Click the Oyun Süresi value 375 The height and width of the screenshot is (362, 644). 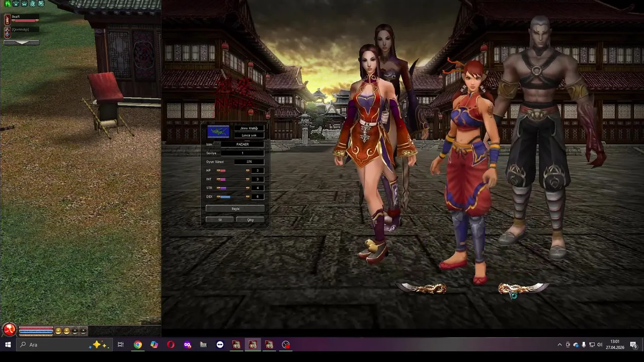[249, 162]
